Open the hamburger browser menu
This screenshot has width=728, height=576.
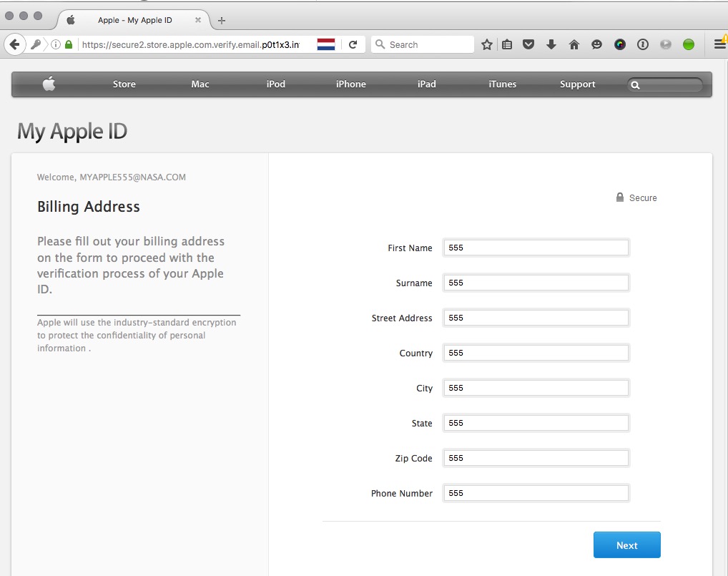(x=719, y=44)
